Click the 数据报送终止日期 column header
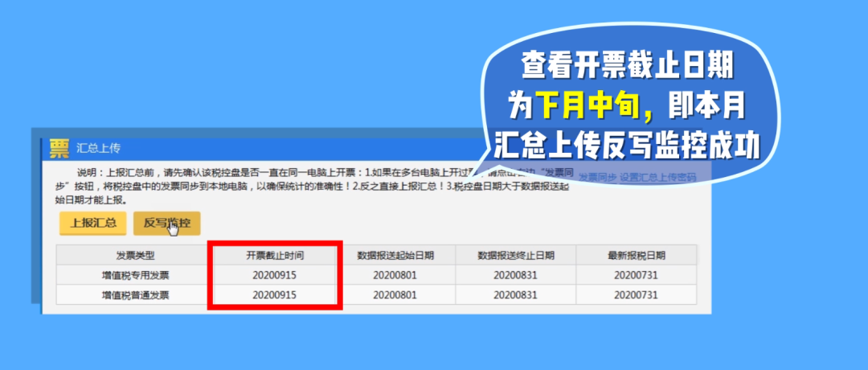 pos(516,256)
